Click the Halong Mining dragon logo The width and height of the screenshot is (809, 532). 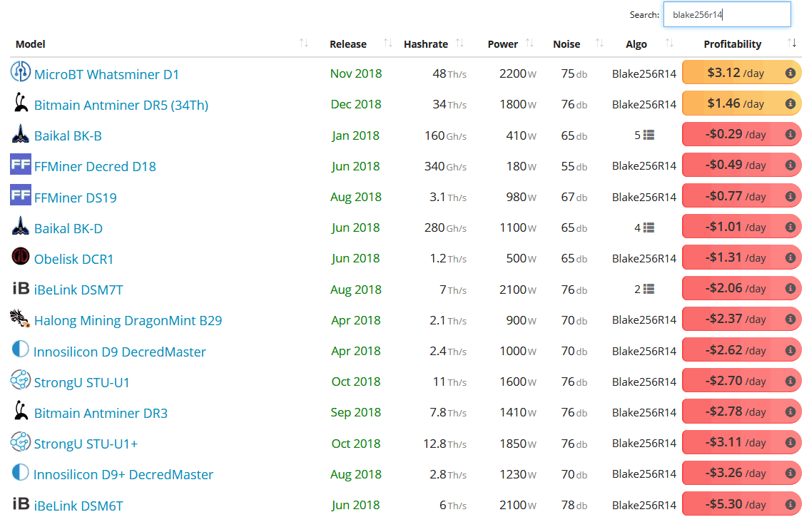click(20, 319)
